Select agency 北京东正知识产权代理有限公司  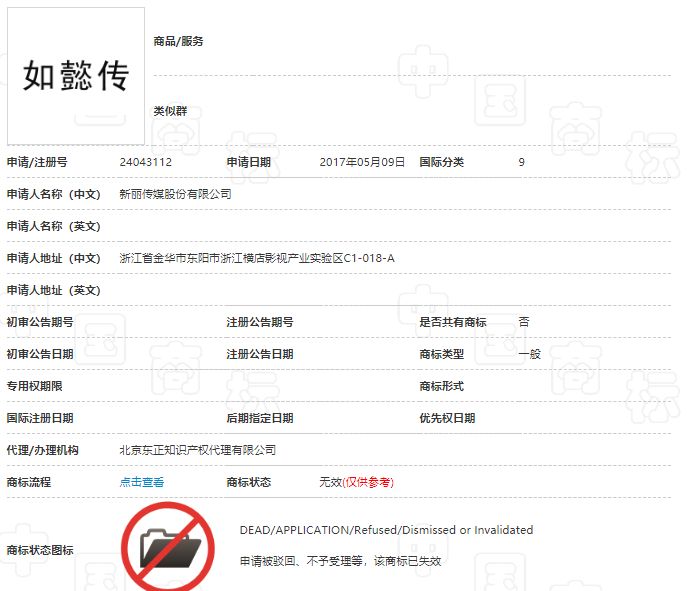point(197,450)
